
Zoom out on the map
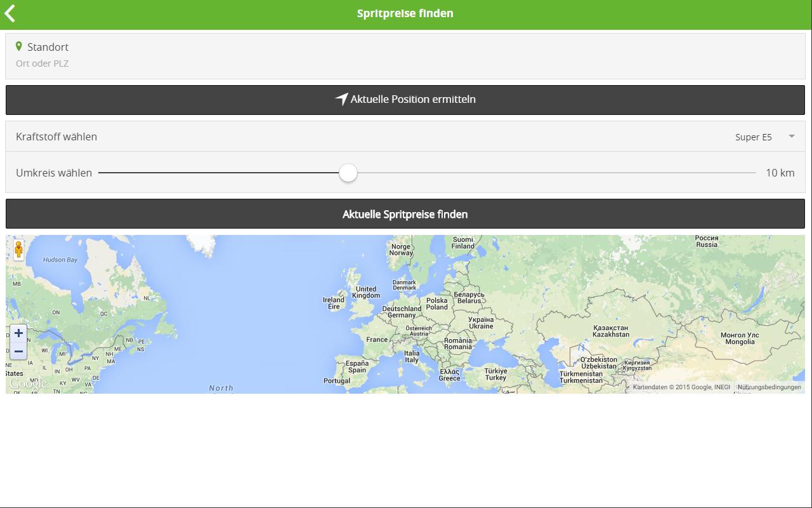(x=18, y=351)
